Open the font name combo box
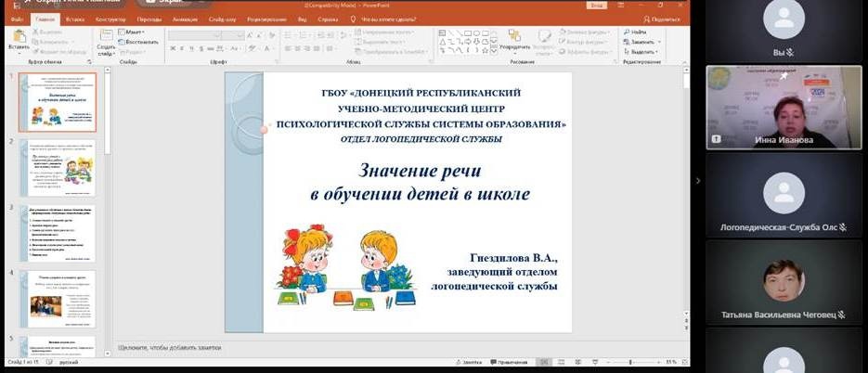 tap(194, 35)
